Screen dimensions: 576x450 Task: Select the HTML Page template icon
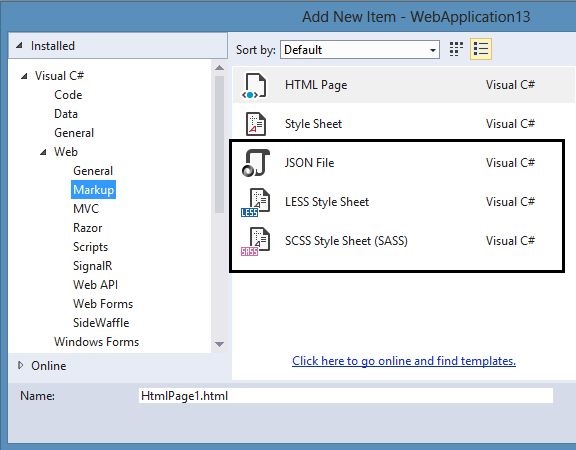255,86
